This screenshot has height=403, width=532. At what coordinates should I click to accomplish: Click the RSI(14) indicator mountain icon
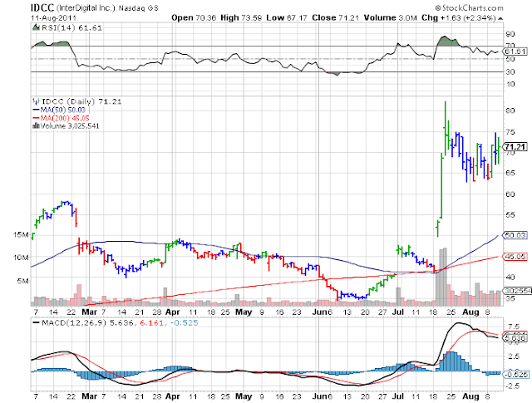(x=36, y=27)
